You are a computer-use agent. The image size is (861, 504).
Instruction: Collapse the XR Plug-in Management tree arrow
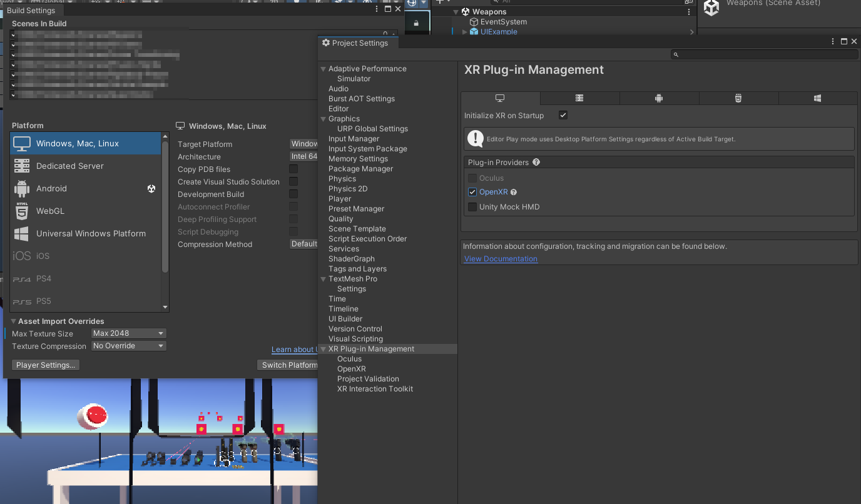pos(324,349)
